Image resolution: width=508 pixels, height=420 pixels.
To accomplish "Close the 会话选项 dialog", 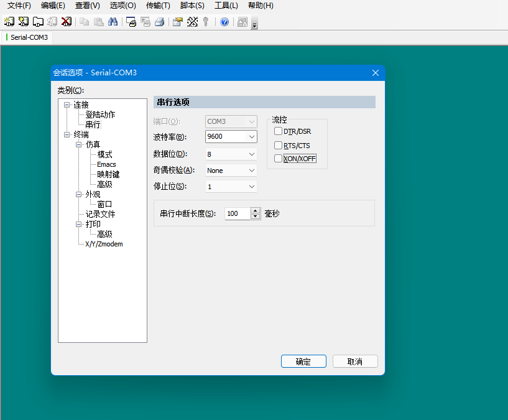I will point(376,73).
